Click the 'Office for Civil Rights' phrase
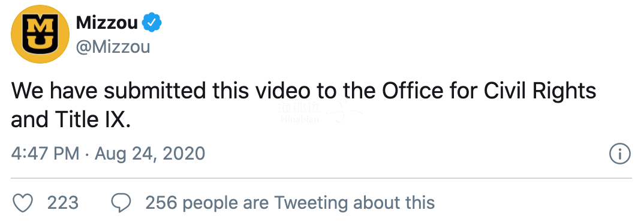 click(489, 91)
